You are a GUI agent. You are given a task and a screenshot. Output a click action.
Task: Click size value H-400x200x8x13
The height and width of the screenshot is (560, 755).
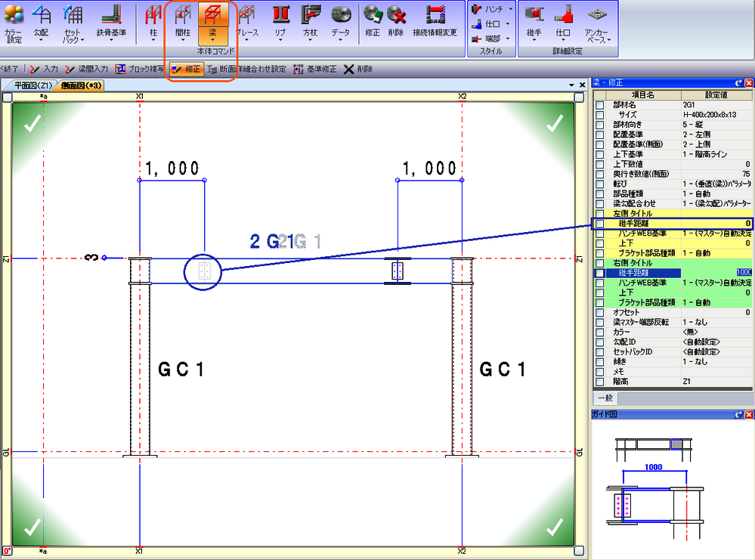click(717, 115)
